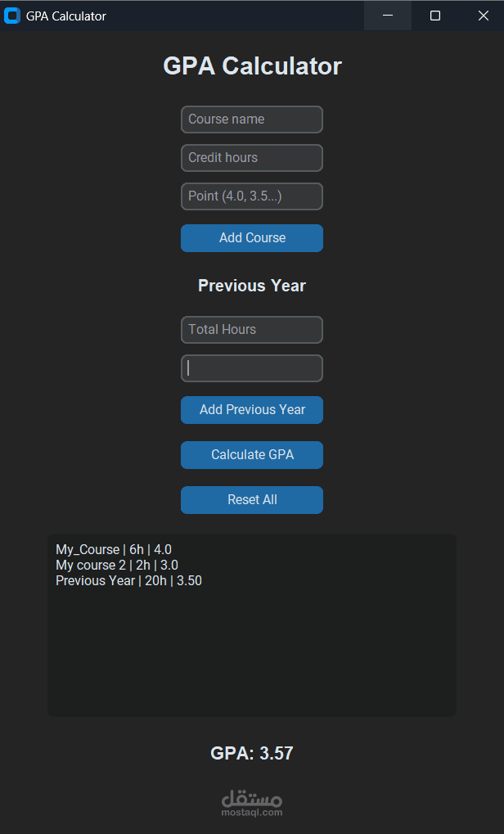Click the Total Hours input field
504x834 pixels.
tap(252, 329)
